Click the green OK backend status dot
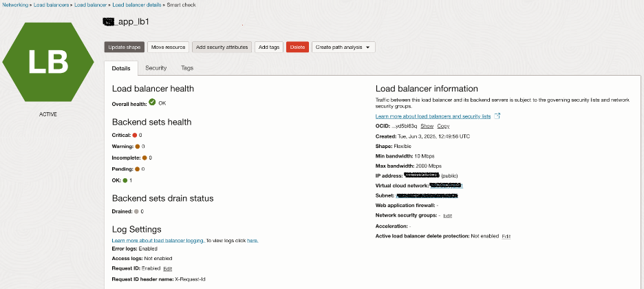 coord(125,180)
